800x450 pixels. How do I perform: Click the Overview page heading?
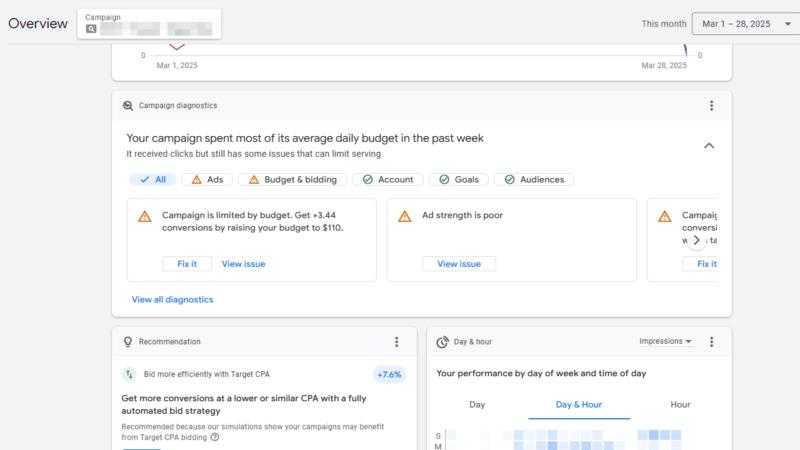pos(38,23)
